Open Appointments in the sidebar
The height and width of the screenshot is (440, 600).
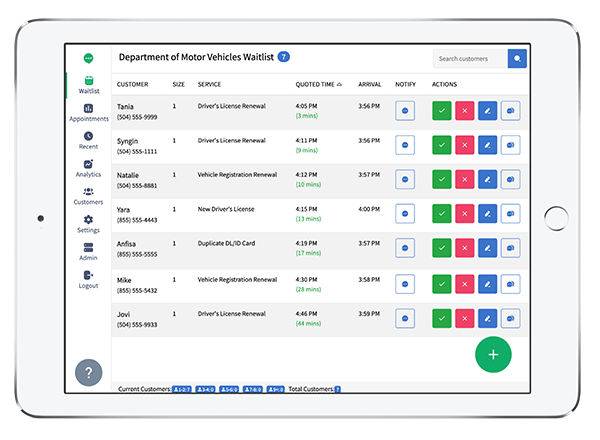coord(89,113)
